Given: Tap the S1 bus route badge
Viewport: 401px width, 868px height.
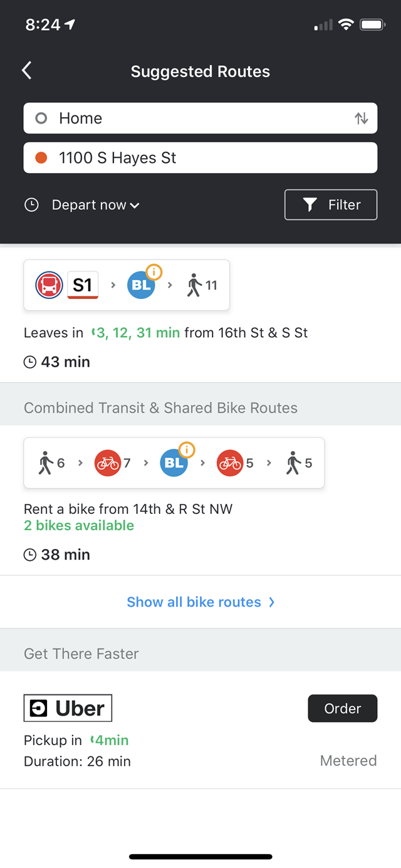Looking at the screenshot, I should (83, 285).
